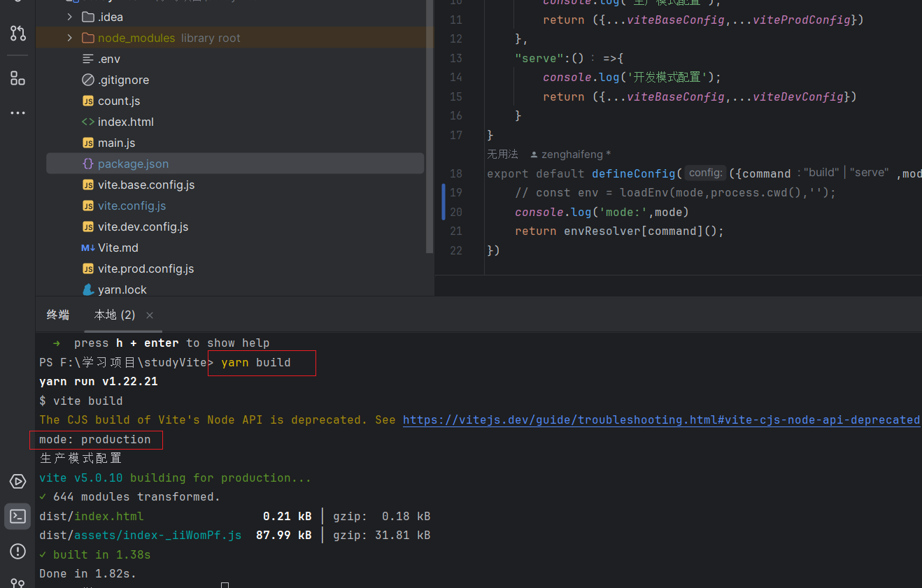Place cursor on console.log('mode:',mode) line
Screen dimensions: 922x588
pos(602,212)
